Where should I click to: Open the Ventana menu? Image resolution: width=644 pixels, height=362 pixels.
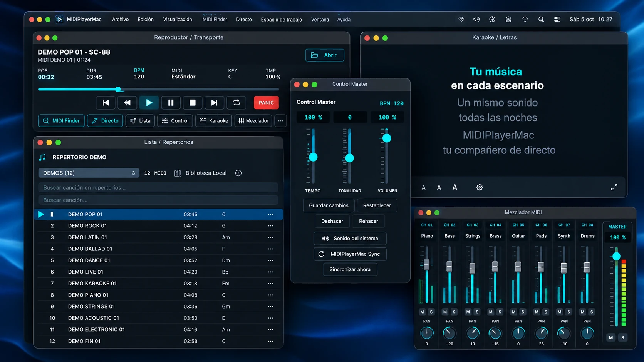click(320, 19)
